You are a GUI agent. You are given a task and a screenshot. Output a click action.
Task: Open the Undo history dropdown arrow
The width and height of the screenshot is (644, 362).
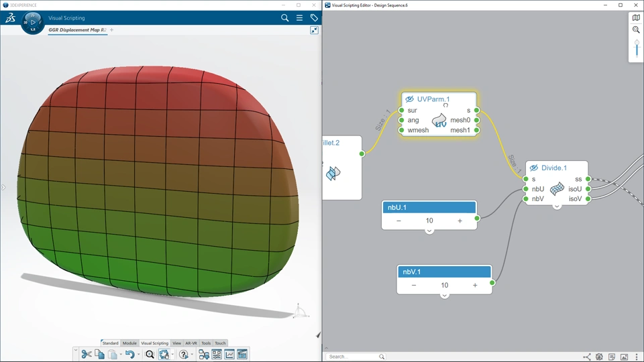point(138,354)
